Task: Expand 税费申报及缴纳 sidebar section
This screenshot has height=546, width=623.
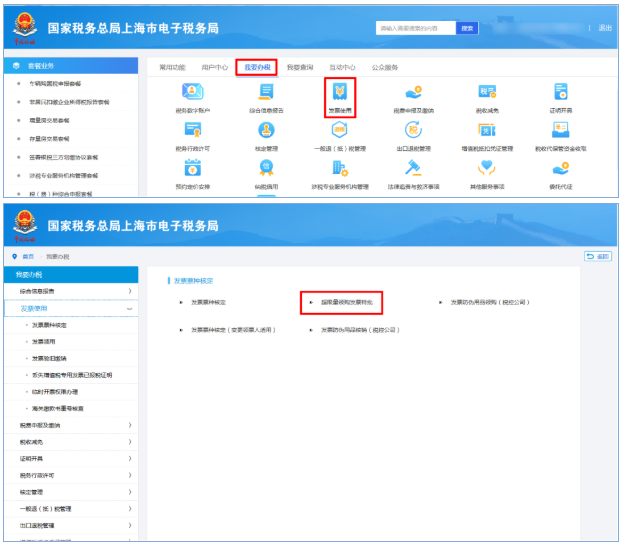Action: (x=71, y=425)
